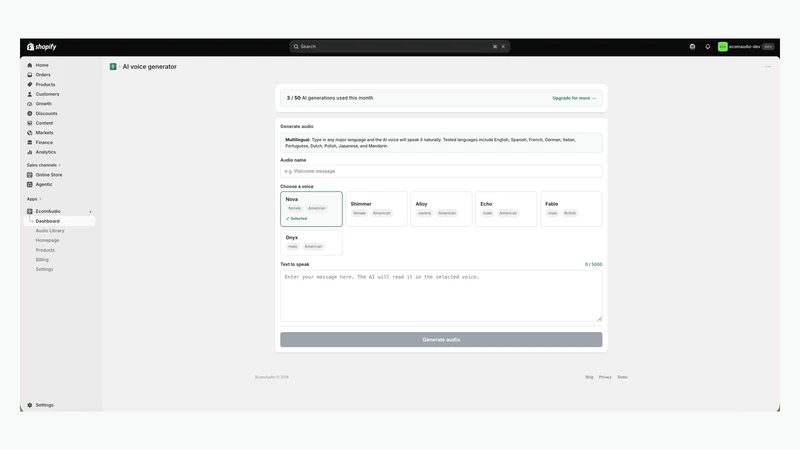Expand the Sales channels section
Viewport: 800px width, 450px height.
[x=44, y=165]
